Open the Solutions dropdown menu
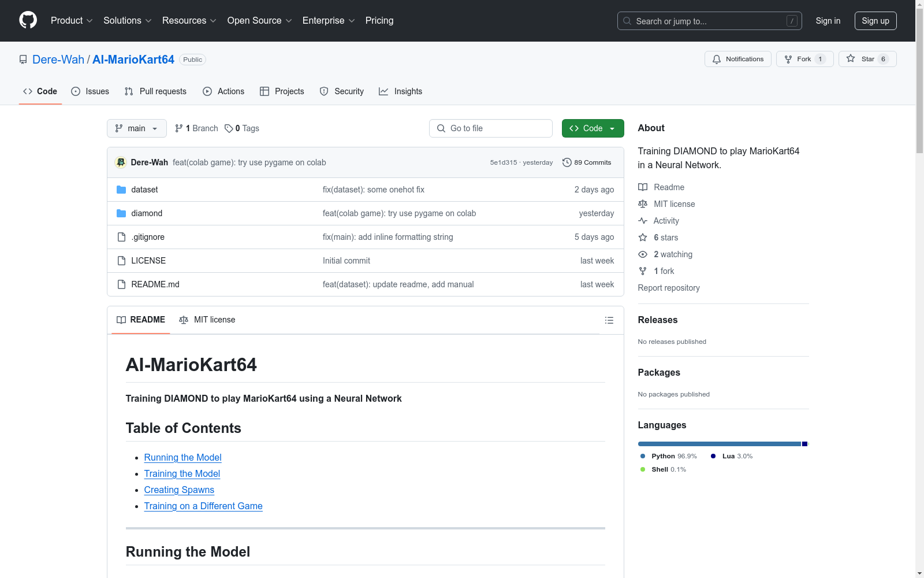 (127, 20)
